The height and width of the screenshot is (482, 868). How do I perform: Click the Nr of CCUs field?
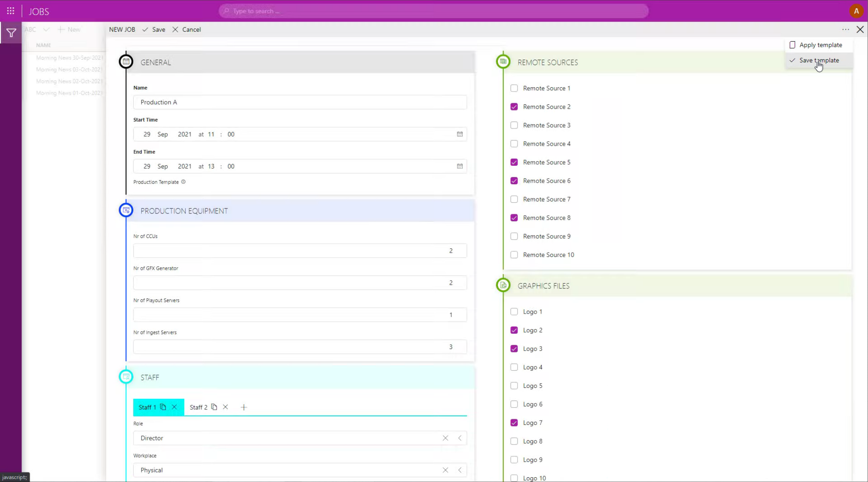(x=300, y=250)
